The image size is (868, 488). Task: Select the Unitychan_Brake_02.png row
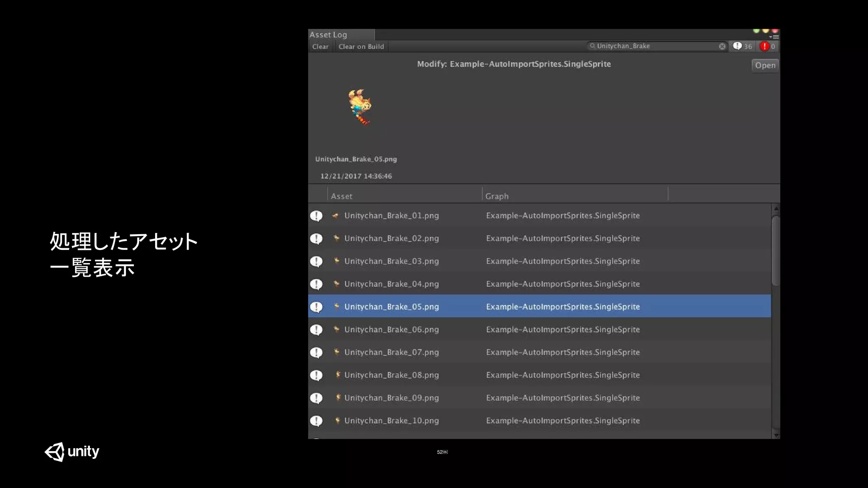tap(391, 238)
